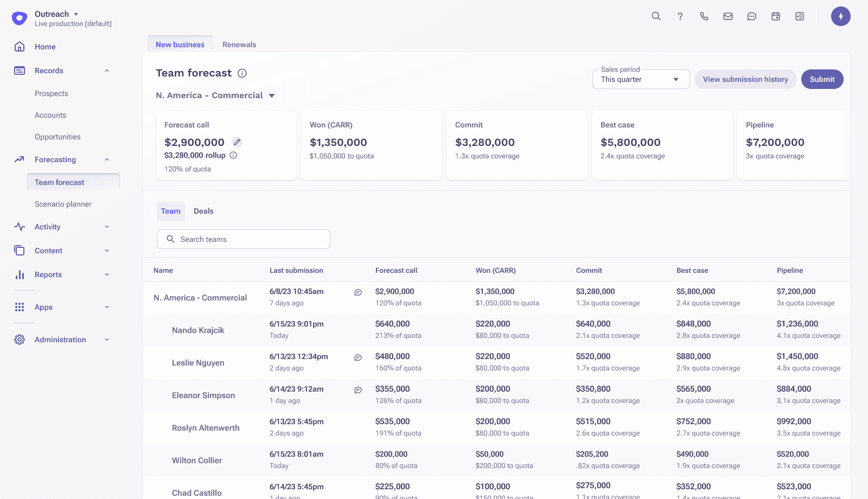This screenshot has height=499, width=868.
Task: Open the Sales period dropdown
Action: [x=641, y=79]
